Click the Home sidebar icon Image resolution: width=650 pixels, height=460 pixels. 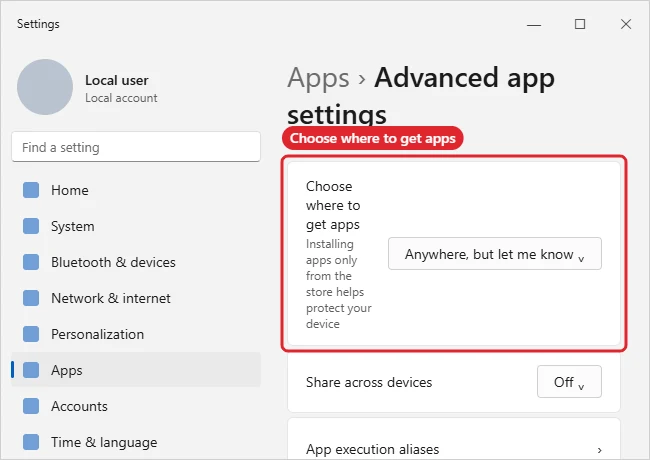[x=31, y=190]
